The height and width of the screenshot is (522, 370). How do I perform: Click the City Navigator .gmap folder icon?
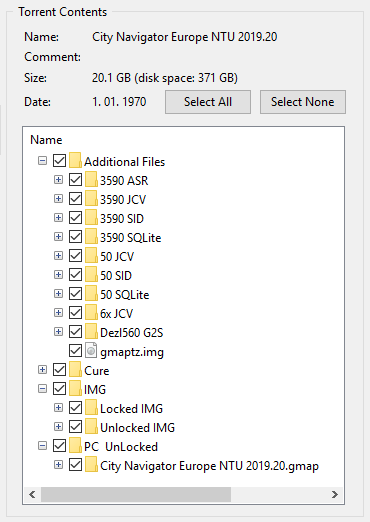(91, 464)
